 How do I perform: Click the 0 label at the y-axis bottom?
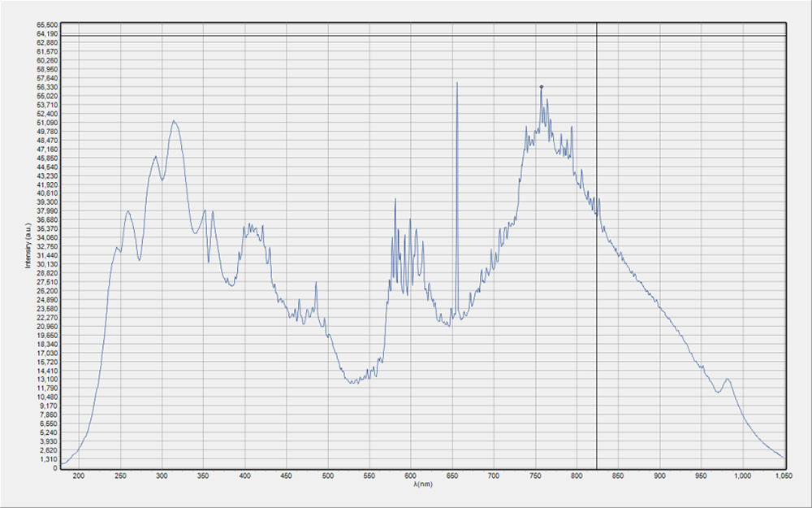tap(55, 468)
